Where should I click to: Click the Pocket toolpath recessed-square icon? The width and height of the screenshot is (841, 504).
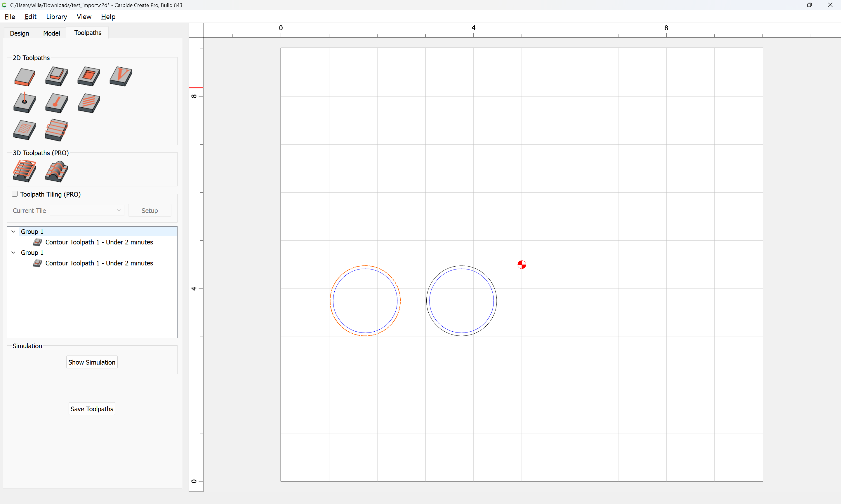click(89, 76)
